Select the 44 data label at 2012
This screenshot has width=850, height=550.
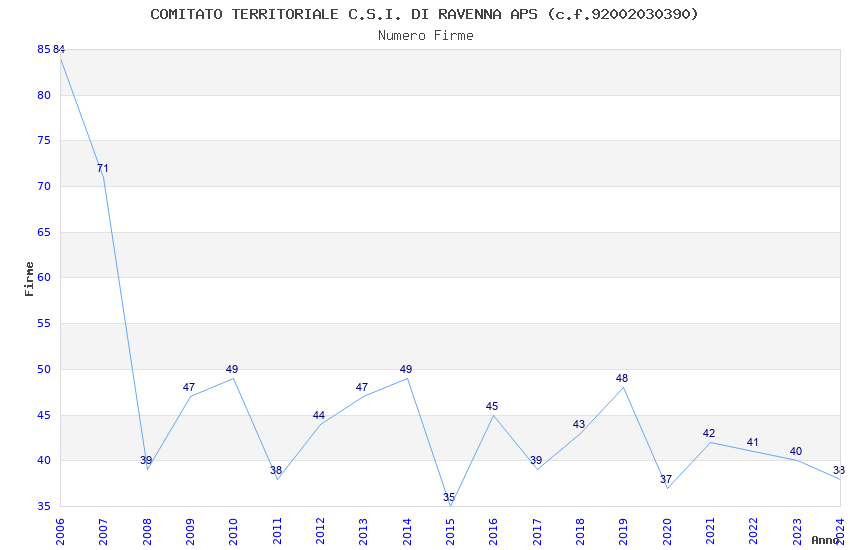pyautogui.click(x=319, y=416)
